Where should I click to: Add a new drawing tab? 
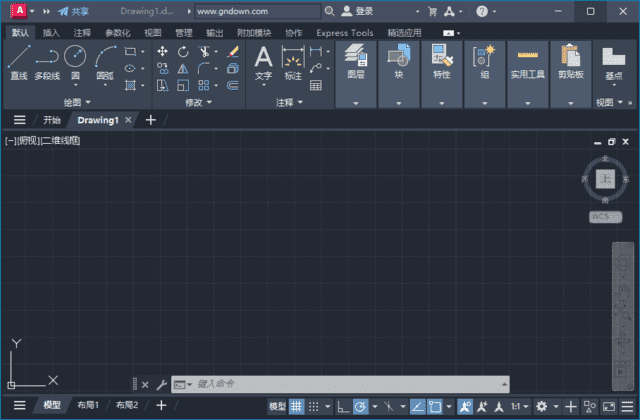tap(151, 120)
